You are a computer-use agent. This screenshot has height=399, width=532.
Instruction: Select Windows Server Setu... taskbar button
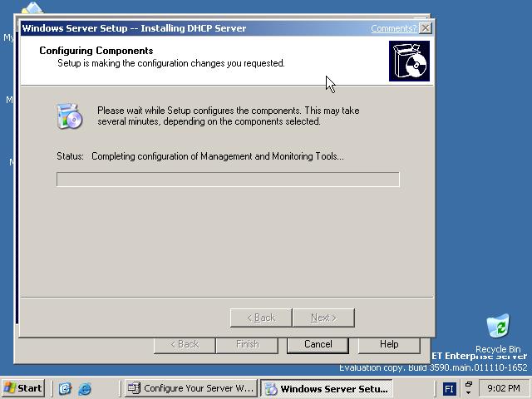pos(327,388)
